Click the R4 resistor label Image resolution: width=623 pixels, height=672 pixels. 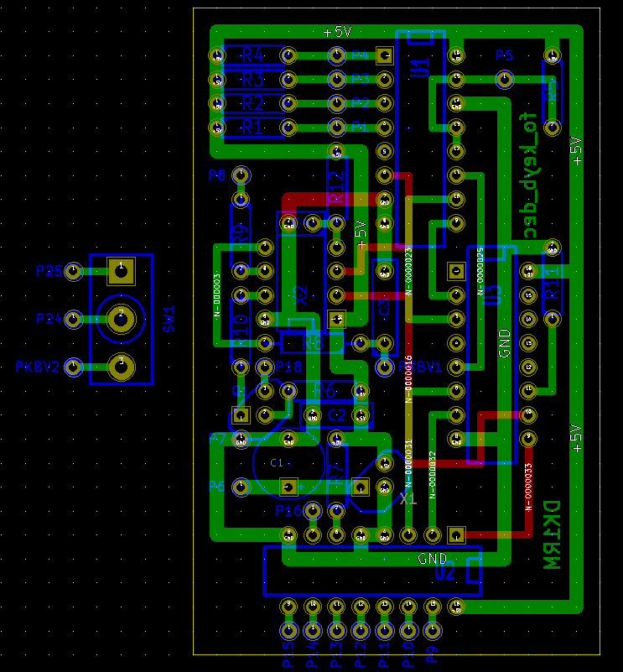252,55
